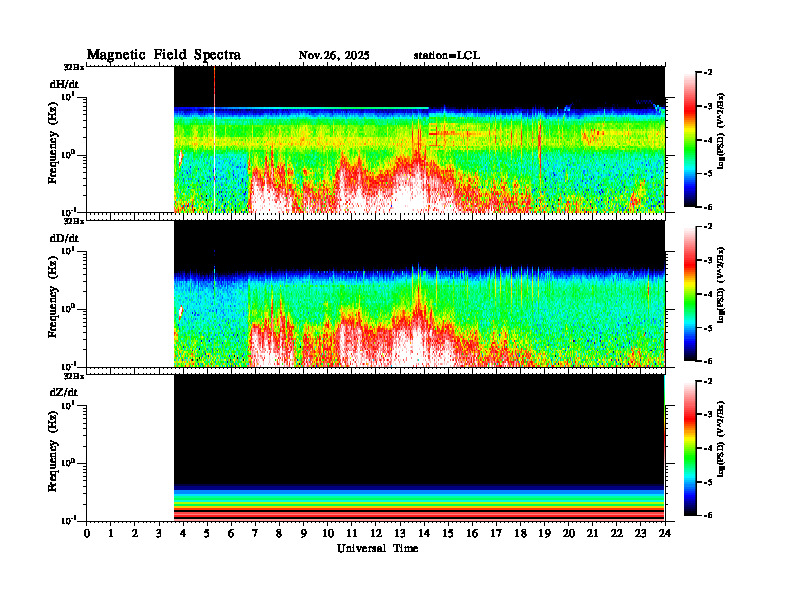Click hour tick label "23" on time axis
The width and height of the screenshot is (792, 612).
point(641,534)
